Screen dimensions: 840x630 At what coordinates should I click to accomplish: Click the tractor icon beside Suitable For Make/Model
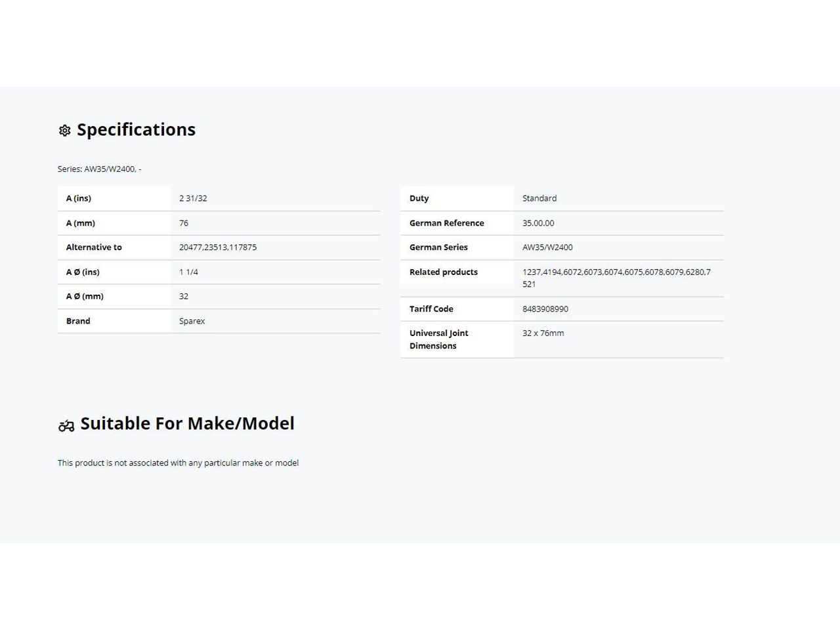click(66, 426)
